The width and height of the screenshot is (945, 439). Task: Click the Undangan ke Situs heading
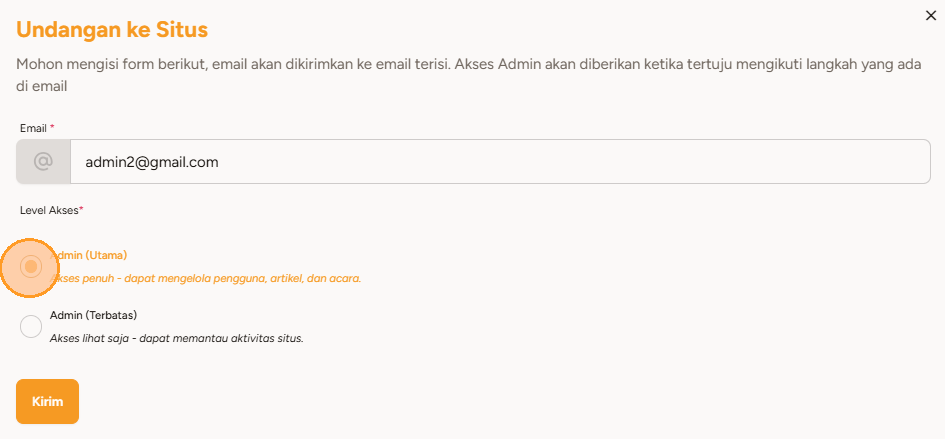point(119,30)
